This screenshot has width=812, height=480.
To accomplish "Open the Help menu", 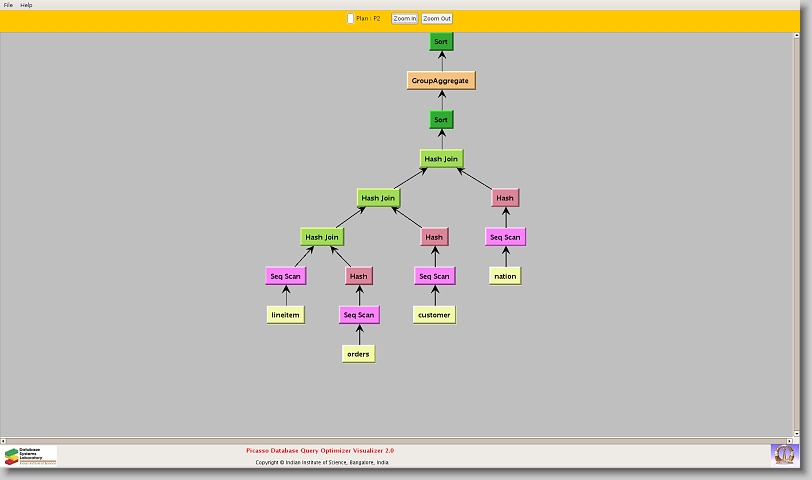I will [27, 5].
